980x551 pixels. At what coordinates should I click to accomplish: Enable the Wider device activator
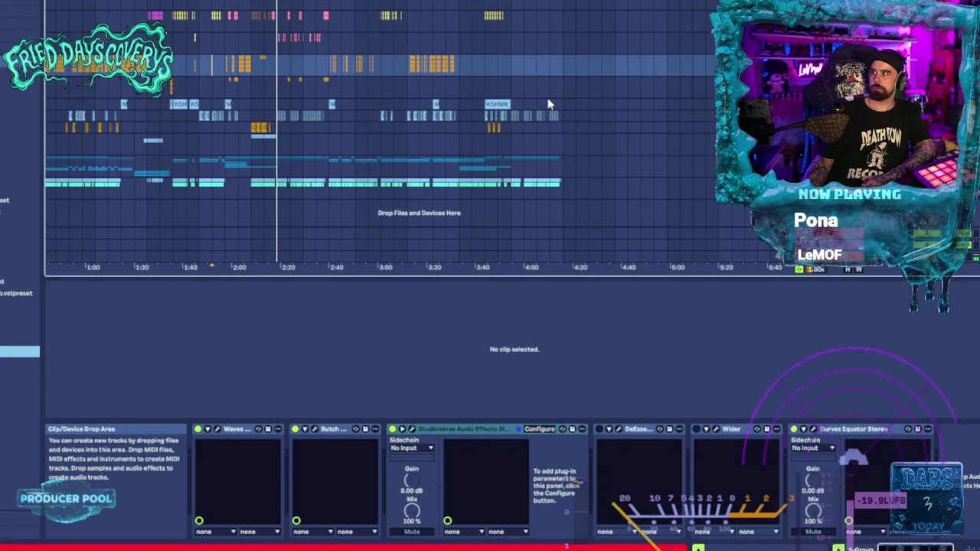coord(697,429)
